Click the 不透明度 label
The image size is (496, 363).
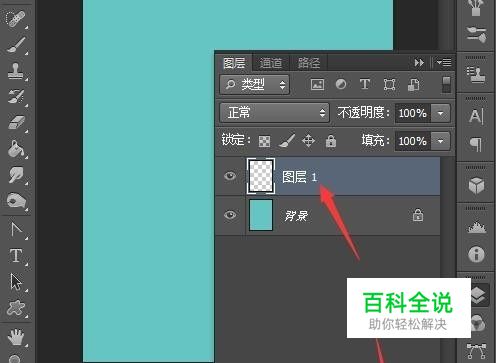click(363, 113)
